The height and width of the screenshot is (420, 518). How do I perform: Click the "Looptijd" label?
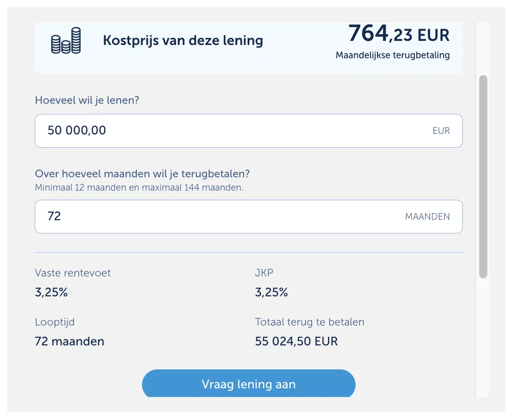coord(55,322)
